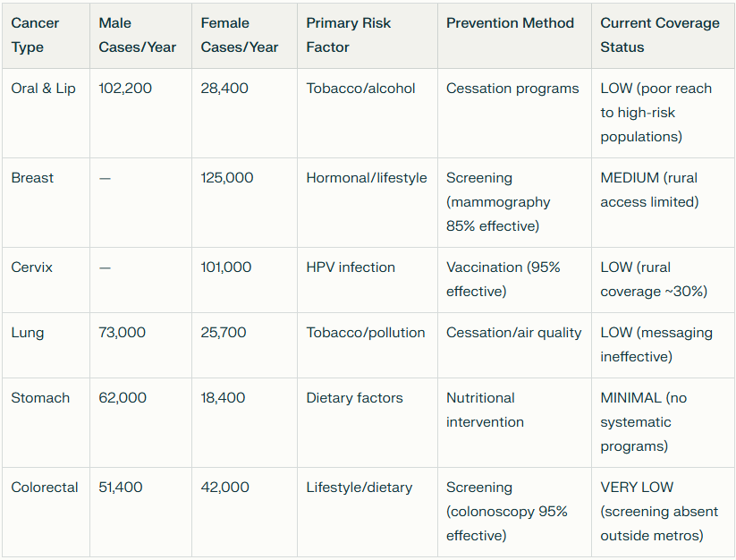Click the "Hormonal/lifestyle" cell
The image size is (736, 560).
pos(367,178)
